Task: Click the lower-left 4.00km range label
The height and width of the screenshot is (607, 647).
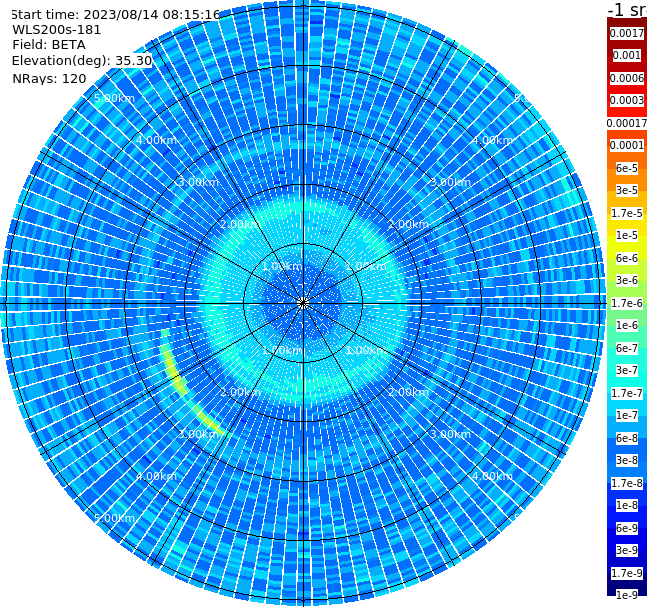Action: [x=156, y=476]
